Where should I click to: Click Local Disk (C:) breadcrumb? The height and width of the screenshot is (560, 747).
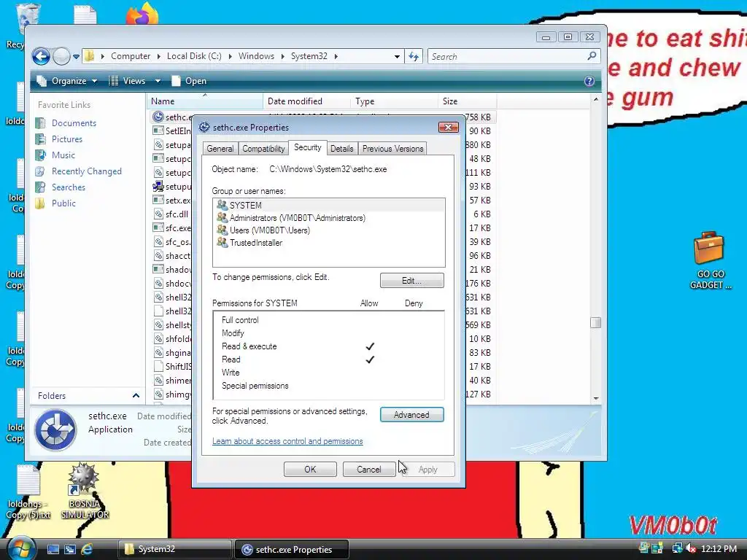coord(194,56)
